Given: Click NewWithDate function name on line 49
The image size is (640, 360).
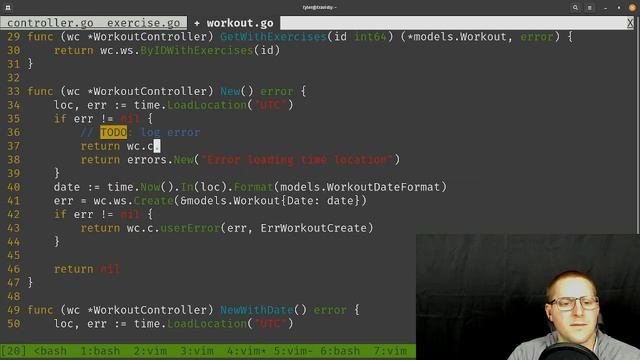Looking at the screenshot, I should click(x=256, y=310).
